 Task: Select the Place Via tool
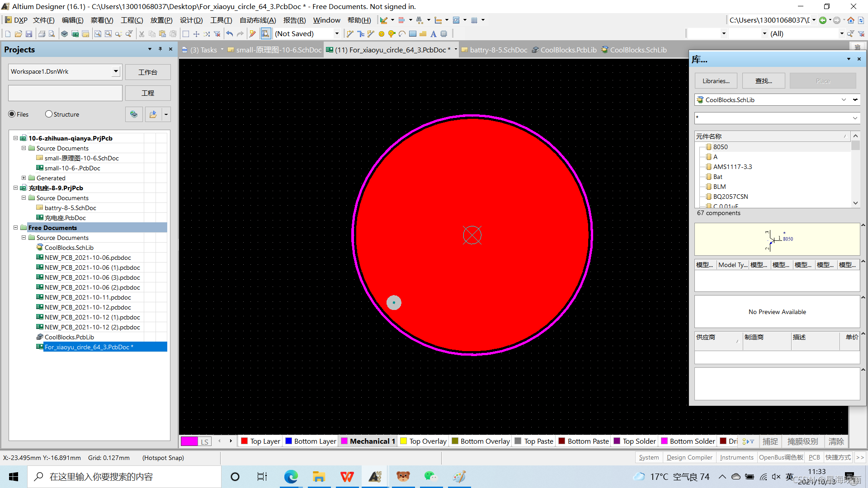click(x=392, y=34)
